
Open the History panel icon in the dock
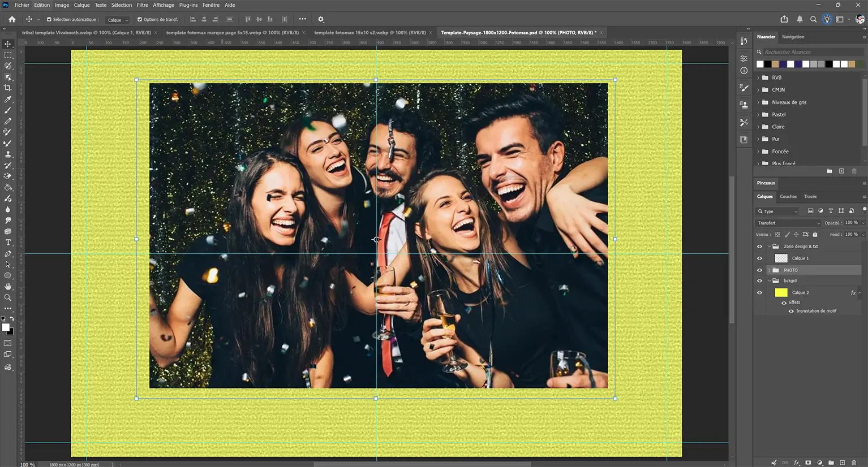[744, 41]
